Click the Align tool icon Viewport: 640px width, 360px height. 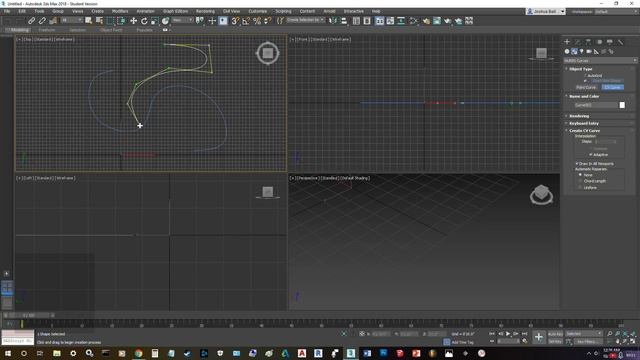tap(344, 20)
